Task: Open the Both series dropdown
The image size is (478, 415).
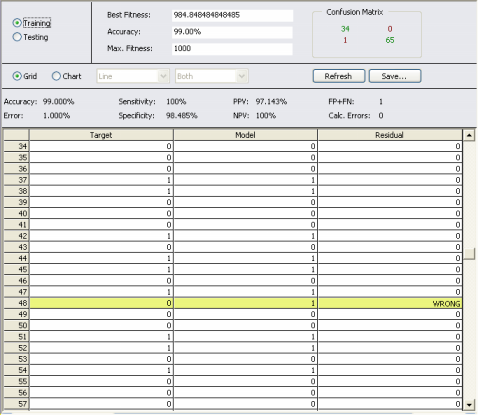Action: pyautogui.click(x=212, y=76)
